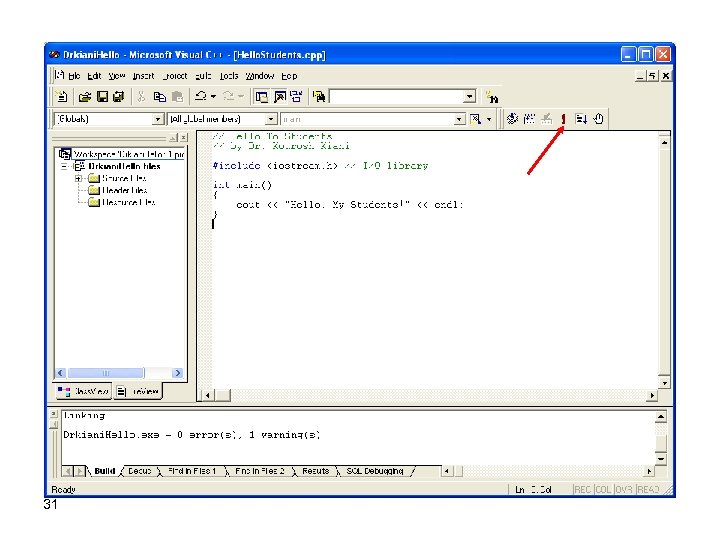
Task: Select the Find in Files 2 tab
Action: (x=259, y=471)
